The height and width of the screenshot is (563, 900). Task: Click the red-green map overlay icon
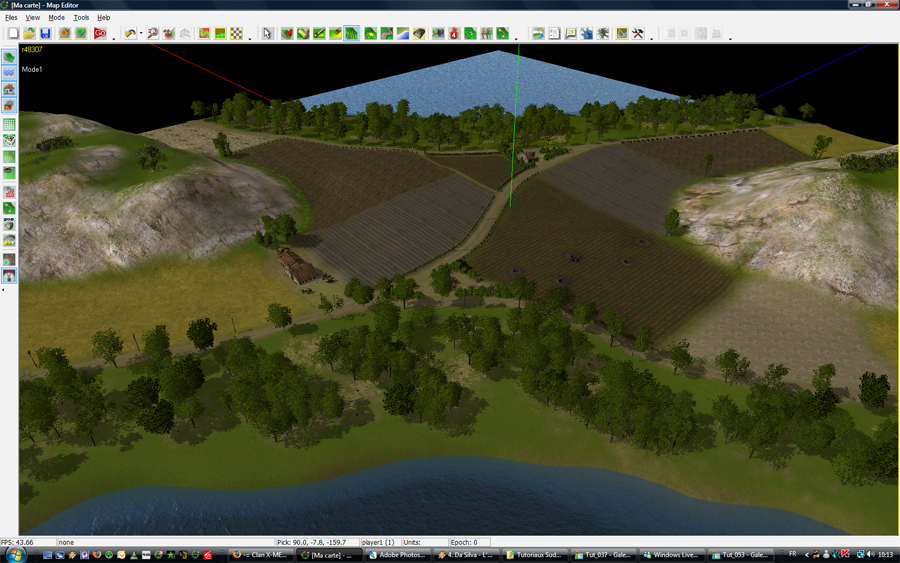pos(204,33)
